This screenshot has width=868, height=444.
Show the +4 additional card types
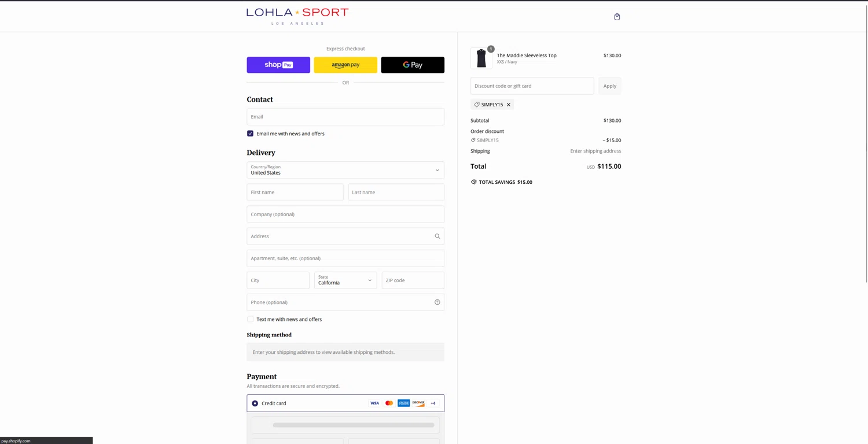pyautogui.click(x=433, y=404)
